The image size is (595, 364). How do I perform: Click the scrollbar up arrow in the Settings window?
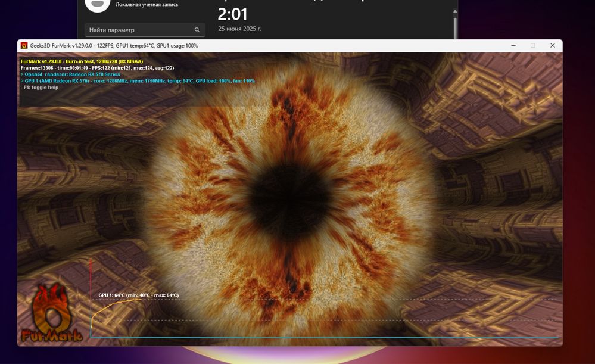(x=455, y=11)
